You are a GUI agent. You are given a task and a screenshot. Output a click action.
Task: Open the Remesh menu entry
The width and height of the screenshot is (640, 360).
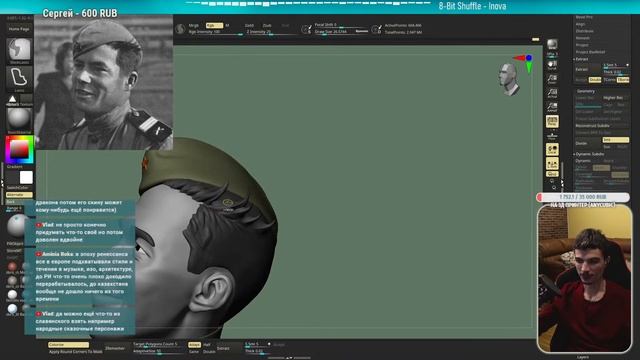coord(582,38)
